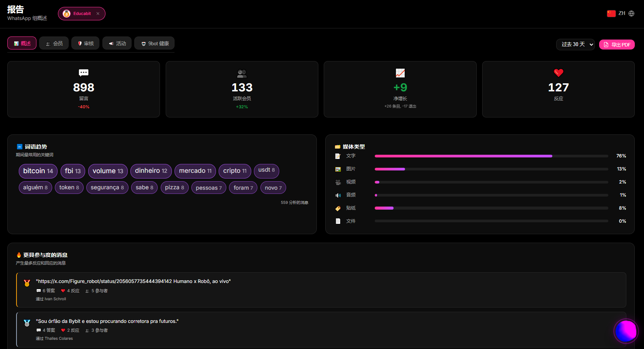
Task: Remove the Educabit group chip
Action: pos(98,13)
